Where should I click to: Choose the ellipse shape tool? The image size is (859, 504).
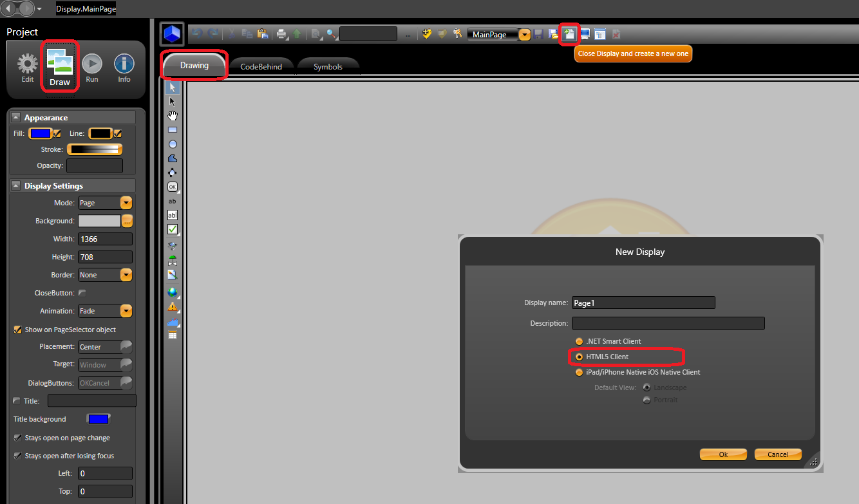pos(173,144)
